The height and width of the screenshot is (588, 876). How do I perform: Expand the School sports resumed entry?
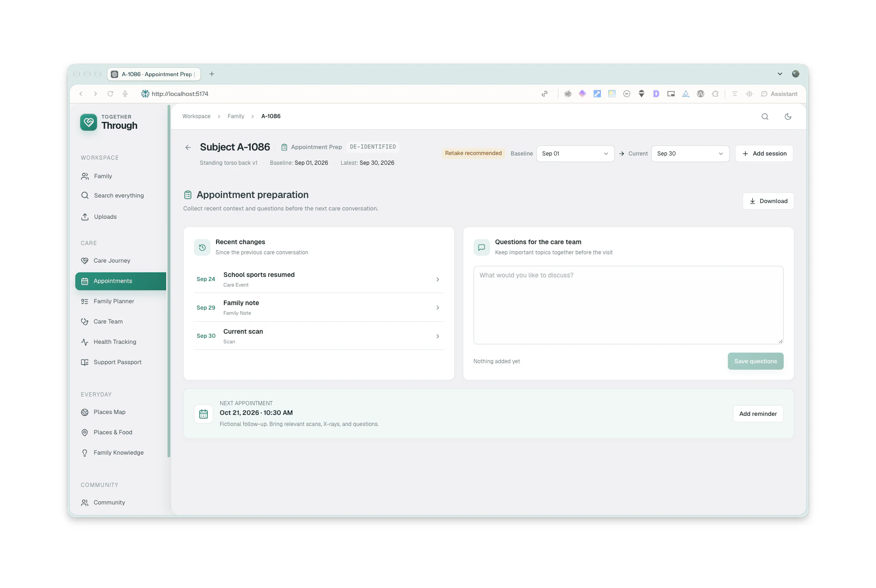click(x=319, y=279)
